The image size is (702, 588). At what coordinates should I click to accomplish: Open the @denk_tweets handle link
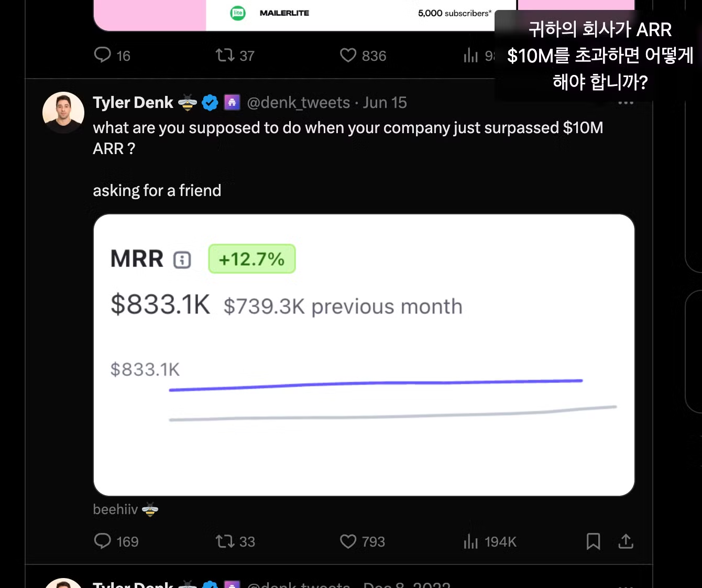[298, 103]
